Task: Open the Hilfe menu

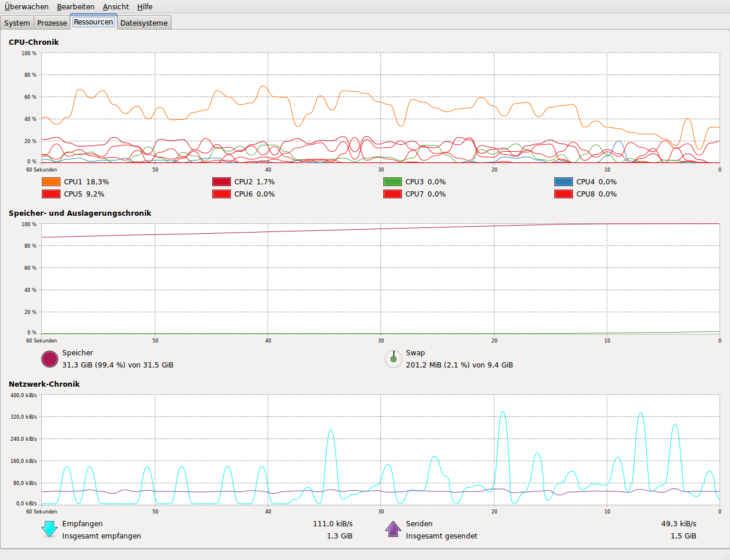Action: point(145,7)
